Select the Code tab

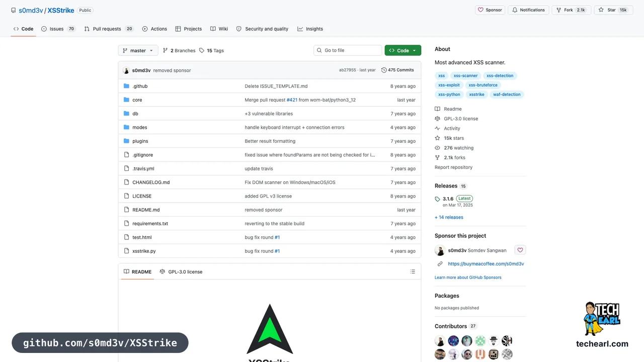tap(23, 29)
